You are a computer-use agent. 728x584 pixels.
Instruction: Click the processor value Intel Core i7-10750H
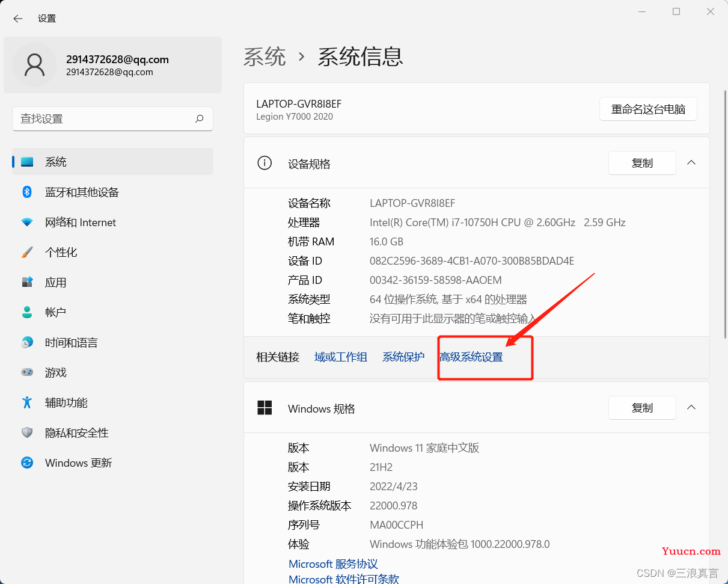point(498,222)
